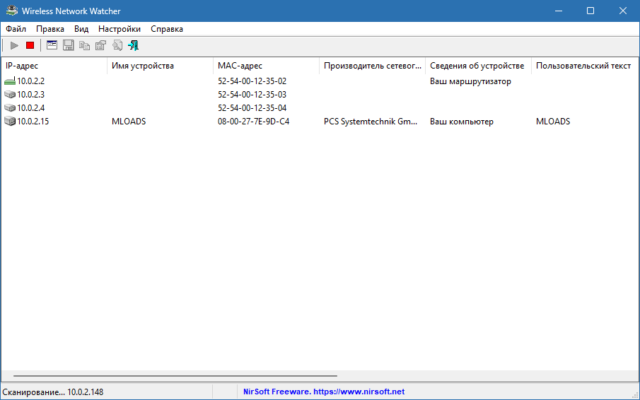Open the Правка menu
Screen dimensions: 640x400
click(50, 29)
